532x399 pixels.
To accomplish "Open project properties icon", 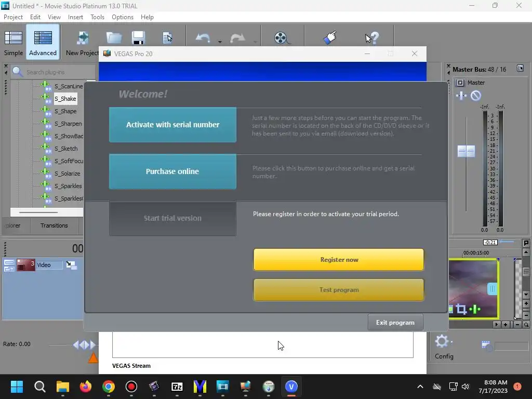I will (167, 37).
